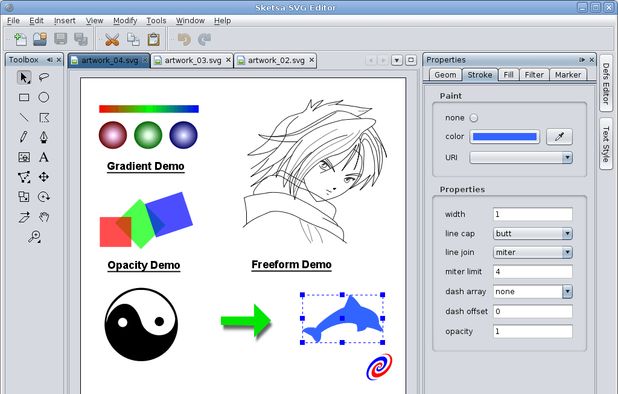618x394 pixels.
Task: Select the Text tool
Action: click(x=44, y=157)
